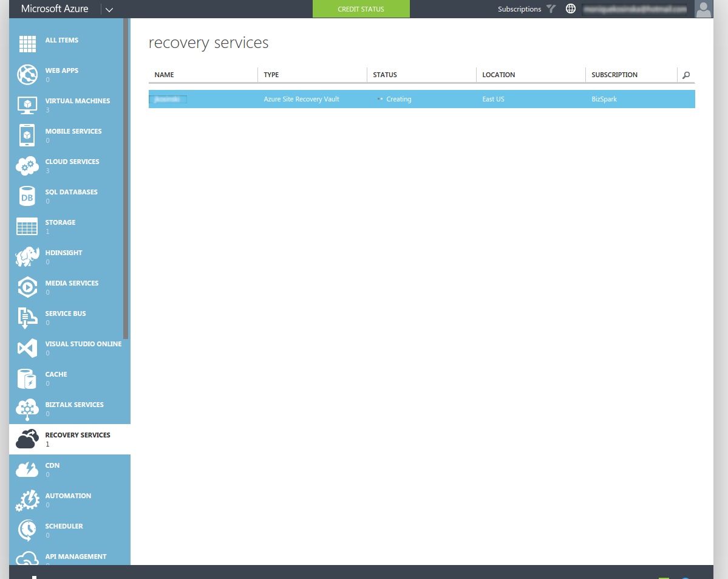This screenshot has height=579, width=728.
Task: Open the Cloud Services gear-cloud icon
Action: [x=27, y=166]
